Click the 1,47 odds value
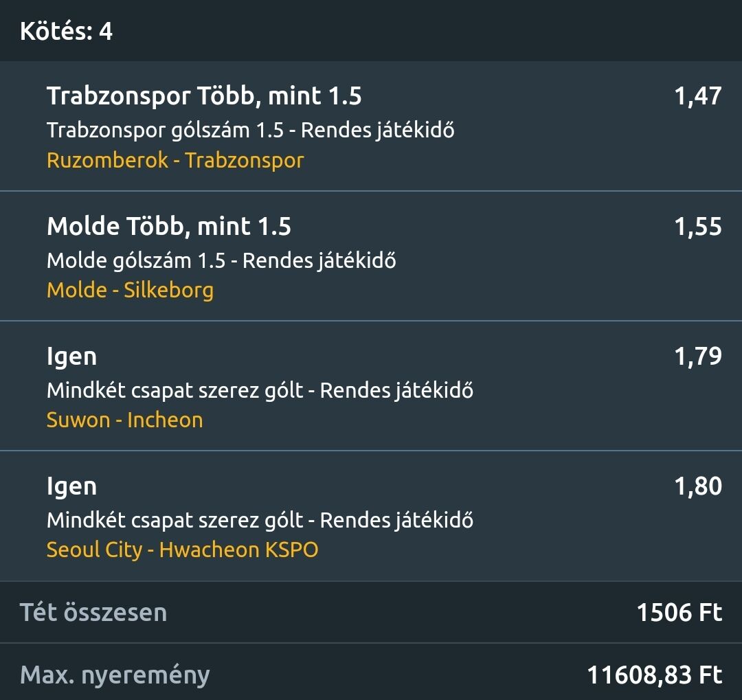This screenshot has width=742, height=700. click(x=697, y=96)
